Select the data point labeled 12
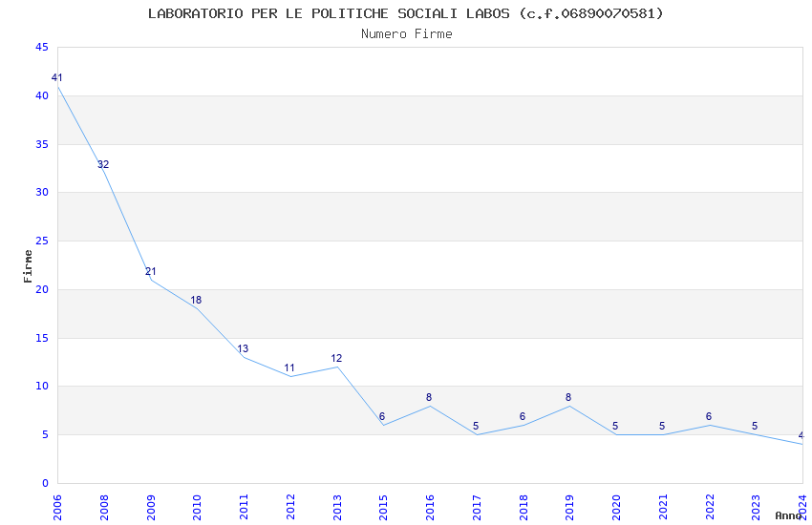Image resolution: width=812 pixels, height=525 pixels. [336, 358]
